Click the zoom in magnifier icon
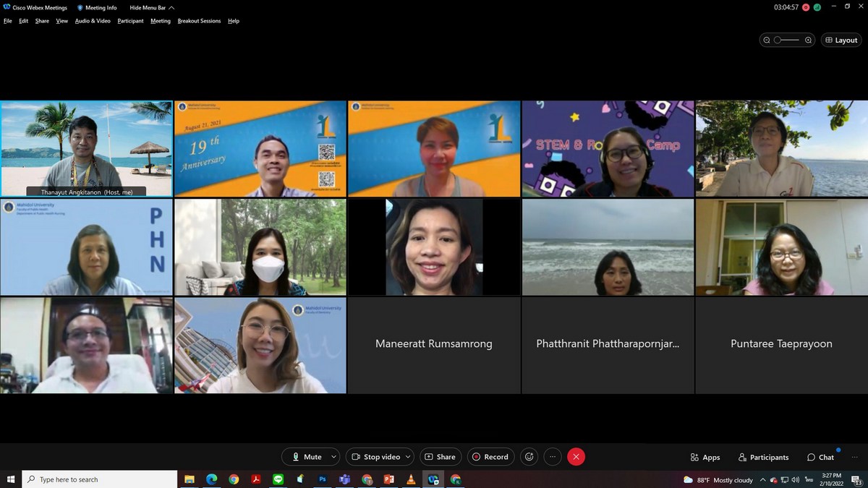The image size is (868, 488). pyautogui.click(x=808, y=40)
